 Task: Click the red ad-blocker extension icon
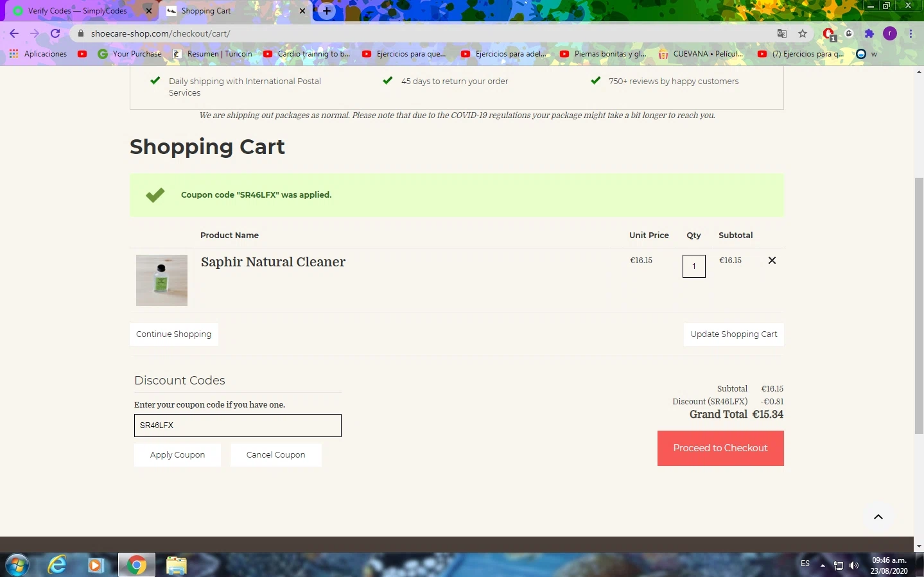pyautogui.click(x=829, y=34)
